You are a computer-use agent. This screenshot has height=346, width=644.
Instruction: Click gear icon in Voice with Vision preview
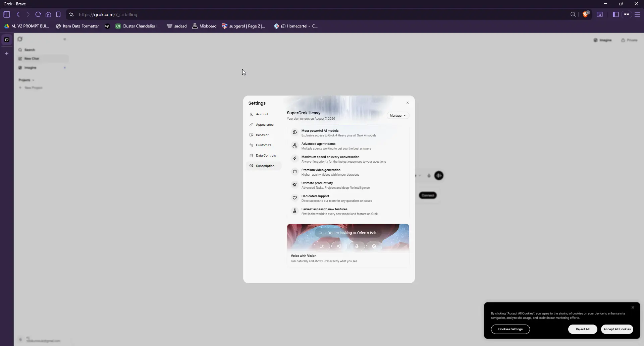point(374,246)
